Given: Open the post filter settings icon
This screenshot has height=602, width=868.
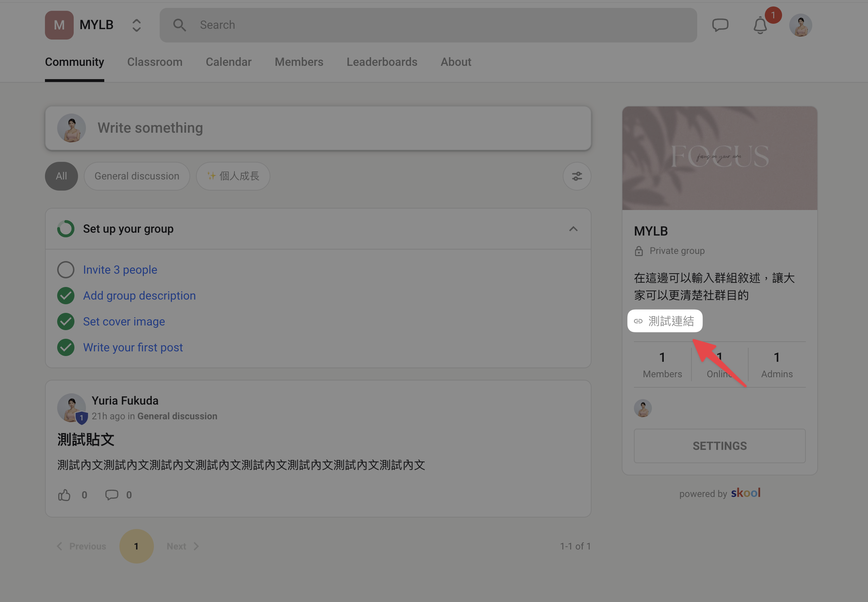Looking at the screenshot, I should click(x=576, y=176).
